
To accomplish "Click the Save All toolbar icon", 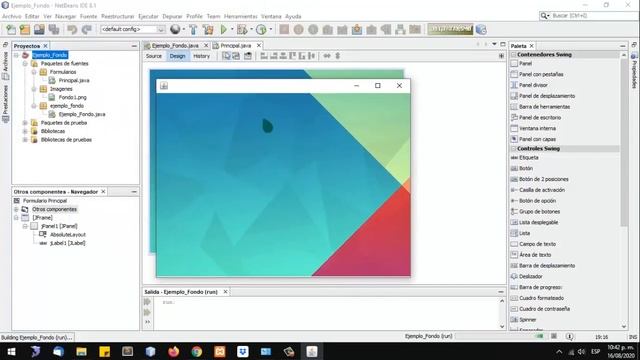I will pos(54,29).
